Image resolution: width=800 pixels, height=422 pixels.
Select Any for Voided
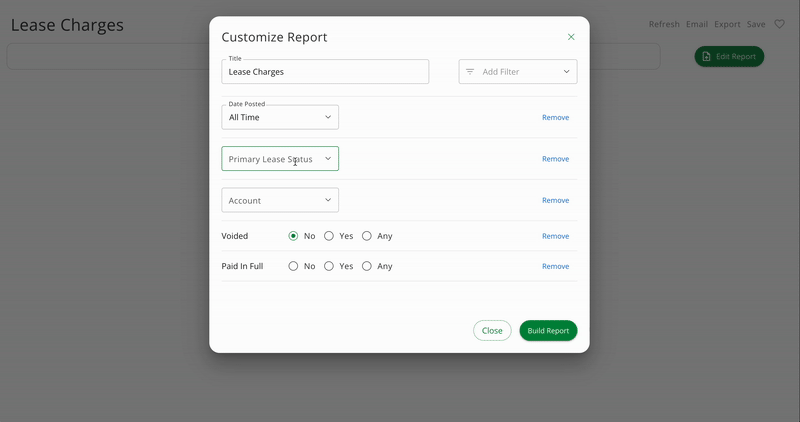pyautogui.click(x=366, y=236)
